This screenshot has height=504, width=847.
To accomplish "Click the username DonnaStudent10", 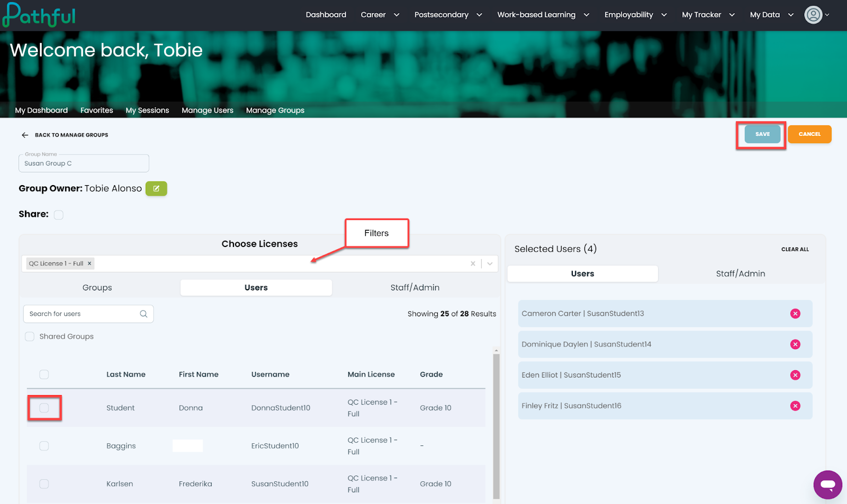I will coord(281,408).
